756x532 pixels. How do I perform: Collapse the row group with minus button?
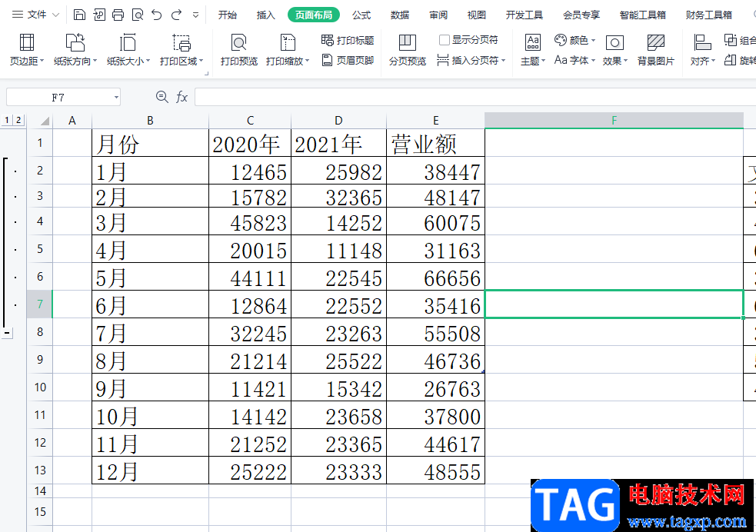[7, 332]
